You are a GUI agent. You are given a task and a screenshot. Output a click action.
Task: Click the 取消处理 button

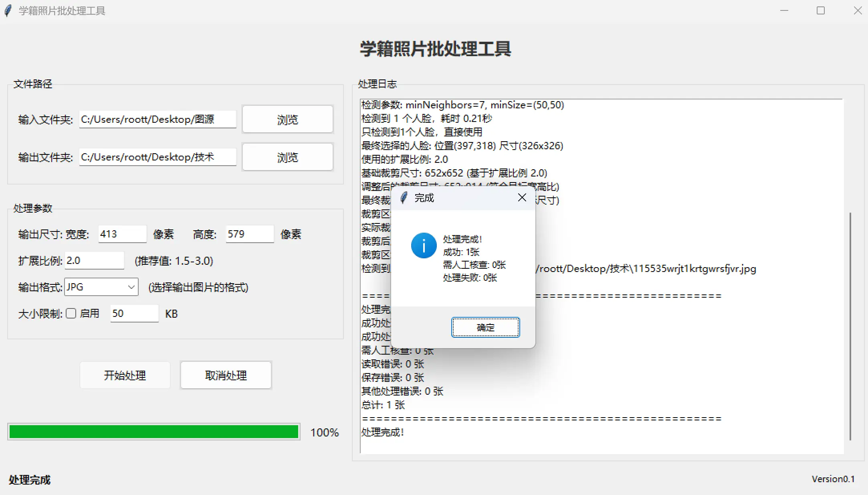pyautogui.click(x=226, y=375)
